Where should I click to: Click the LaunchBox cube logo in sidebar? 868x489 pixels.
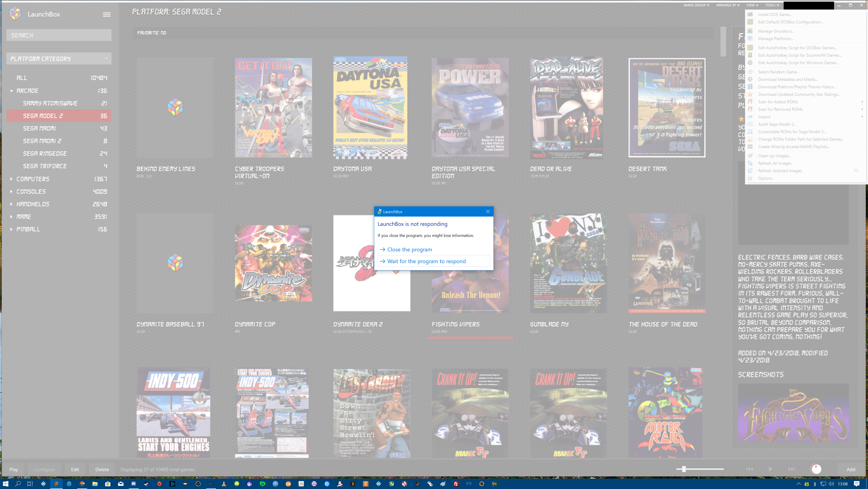click(15, 14)
